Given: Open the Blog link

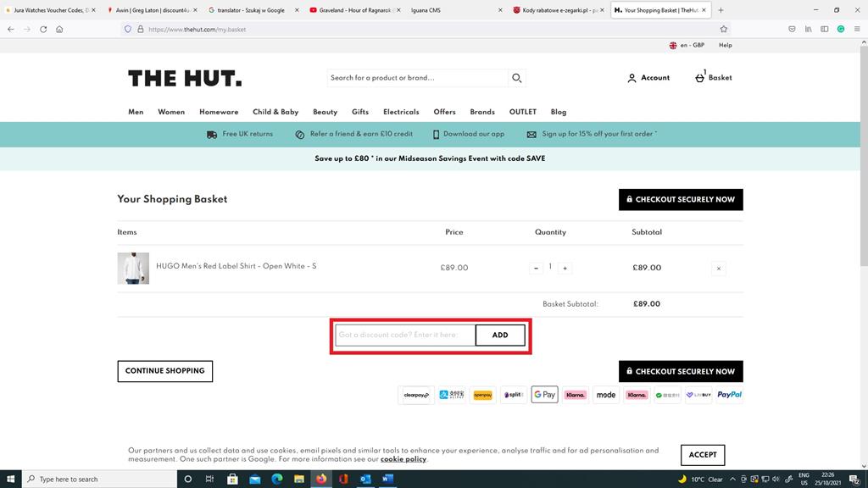Looking at the screenshot, I should pos(559,112).
